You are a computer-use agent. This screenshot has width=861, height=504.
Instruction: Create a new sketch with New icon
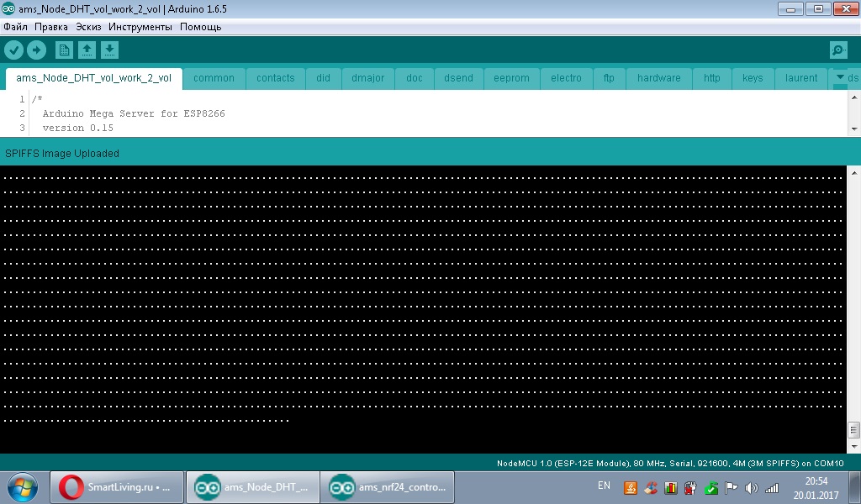64,50
